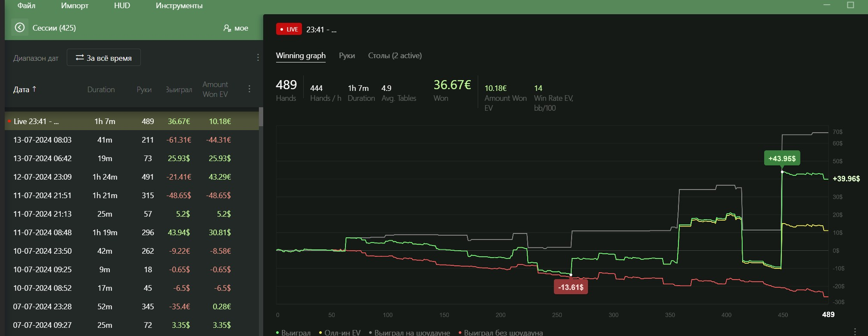The image size is (868, 336).
Task: Select the Live 23:41 session row
Action: (132, 121)
